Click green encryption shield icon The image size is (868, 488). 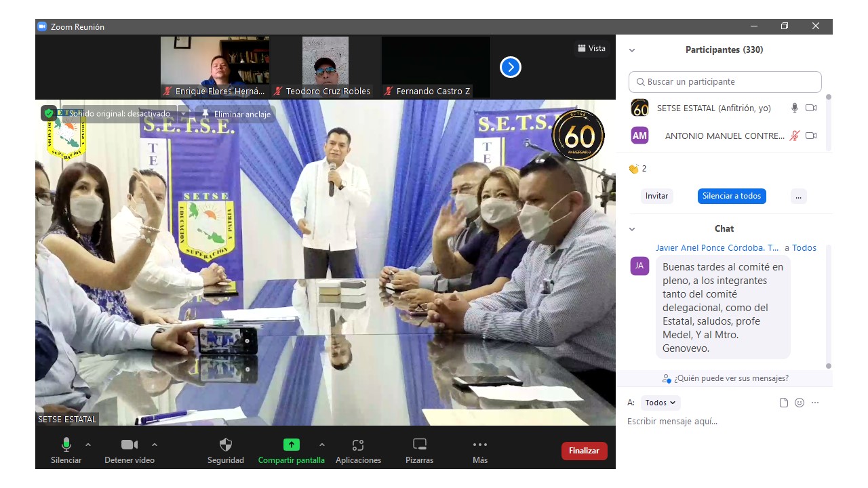[49, 113]
